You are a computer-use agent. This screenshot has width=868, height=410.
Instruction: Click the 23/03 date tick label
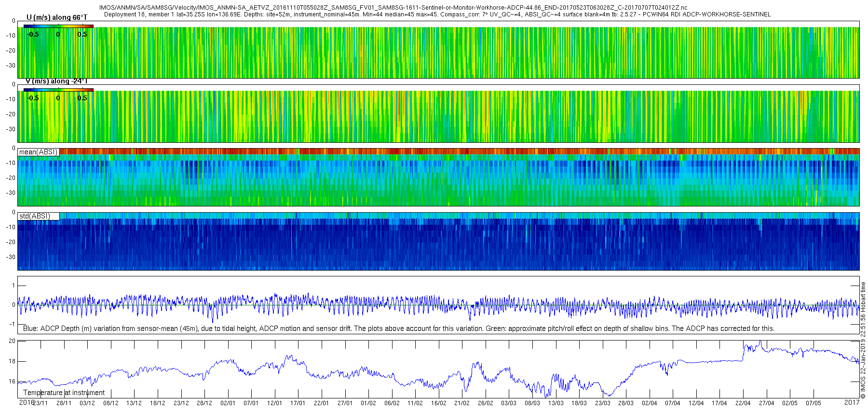[x=602, y=403]
